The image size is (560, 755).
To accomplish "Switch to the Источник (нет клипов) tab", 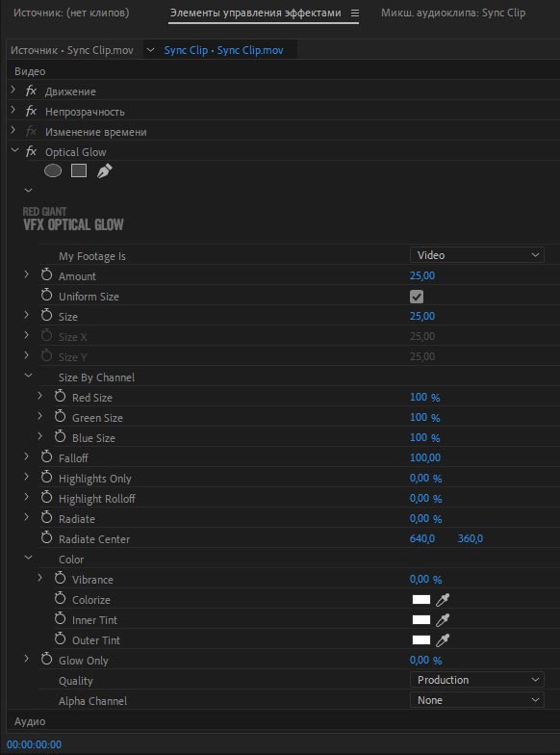I will coord(71,13).
